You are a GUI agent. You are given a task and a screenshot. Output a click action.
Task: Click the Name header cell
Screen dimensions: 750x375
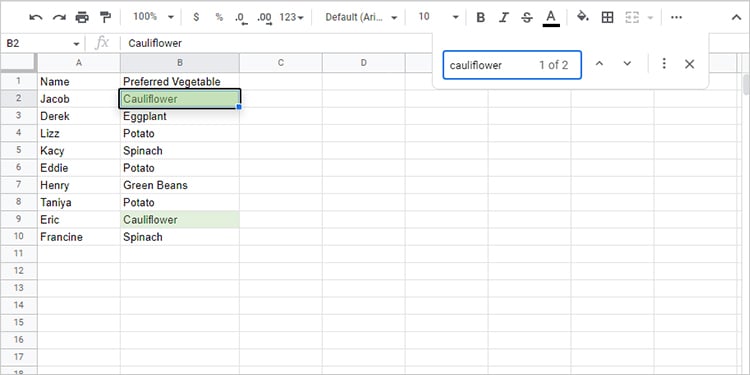tap(79, 82)
